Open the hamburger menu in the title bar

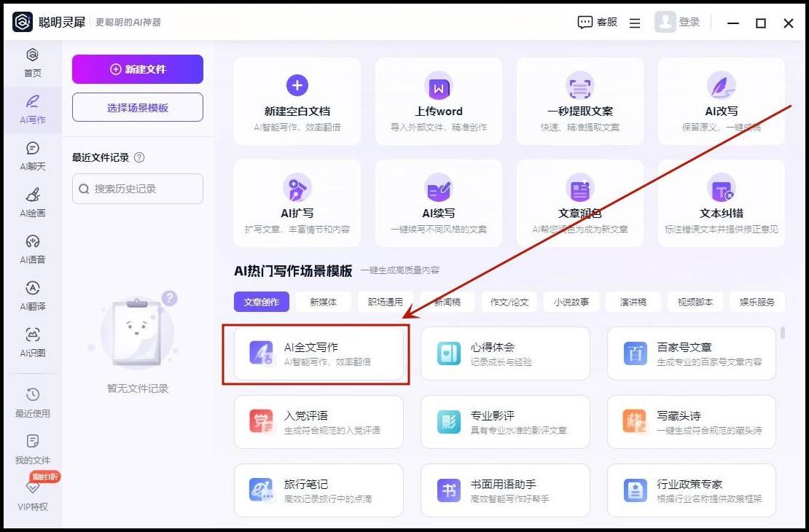634,23
